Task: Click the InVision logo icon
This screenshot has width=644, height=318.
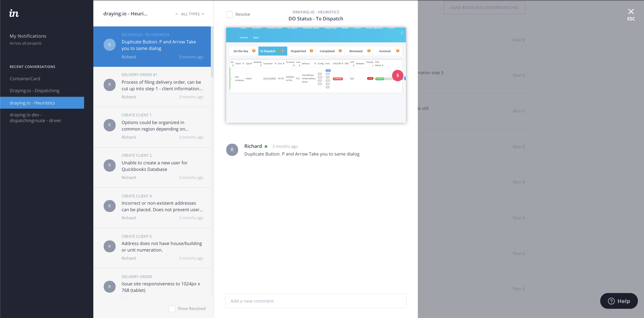Action: pyautogui.click(x=14, y=13)
